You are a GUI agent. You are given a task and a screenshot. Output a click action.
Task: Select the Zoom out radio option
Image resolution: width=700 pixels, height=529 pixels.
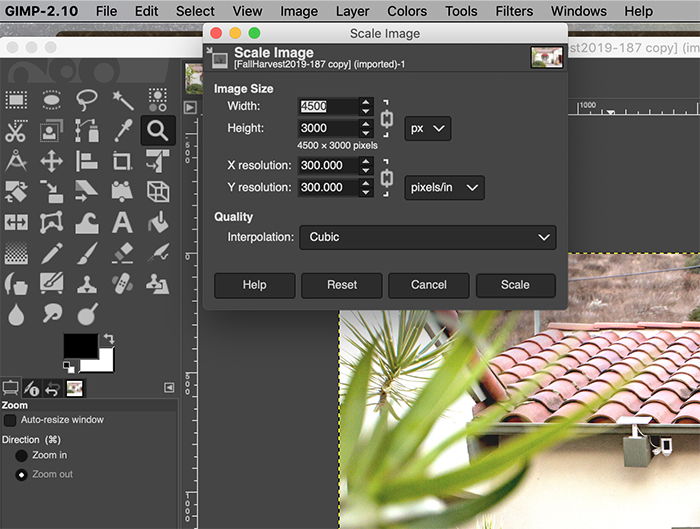pos(21,474)
